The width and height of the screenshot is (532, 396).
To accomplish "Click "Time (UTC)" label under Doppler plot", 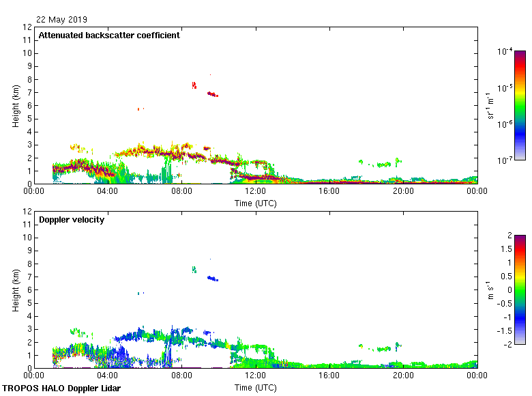I will pyautogui.click(x=256, y=387).
